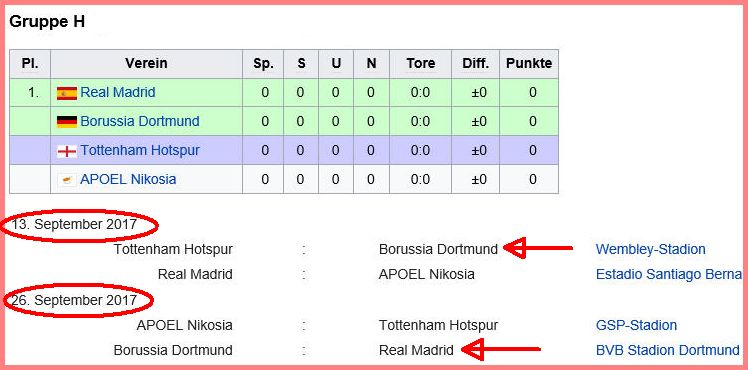Click the Tore column header
The width and height of the screenshot is (748, 370).
421,63
